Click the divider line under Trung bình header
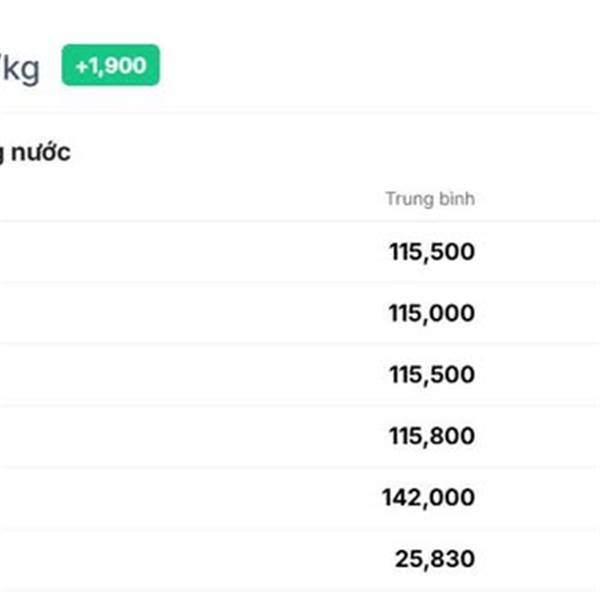 [300, 221]
